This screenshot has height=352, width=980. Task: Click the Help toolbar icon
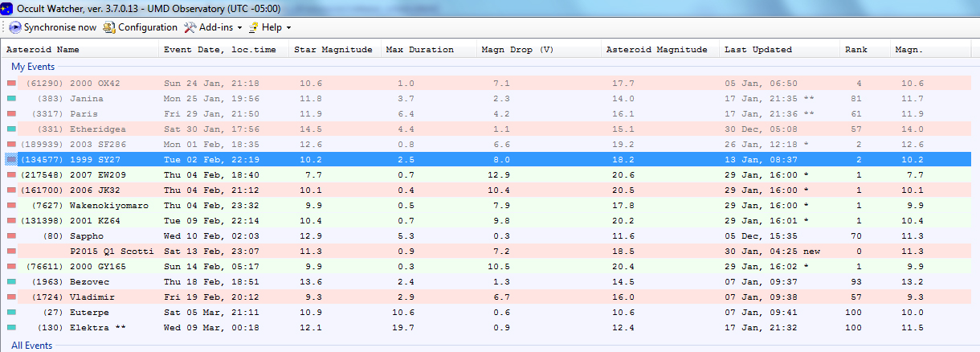coord(254,27)
